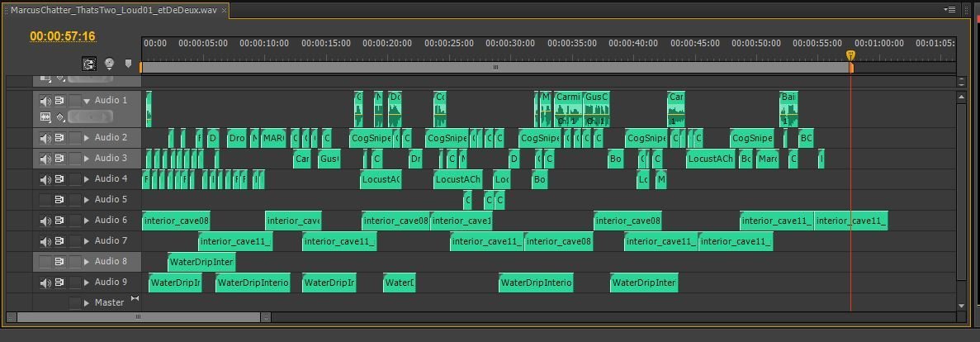980x342 pixels.
Task: Close the MarcusChatter sequence tab
Action: pyautogui.click(x=225, y=11)
